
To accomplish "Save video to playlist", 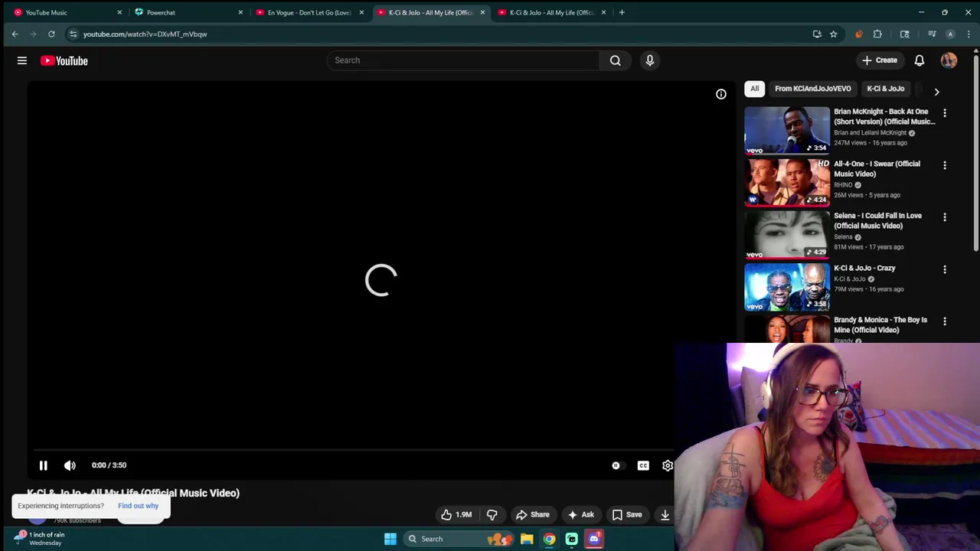I will (x=626, y=515).
